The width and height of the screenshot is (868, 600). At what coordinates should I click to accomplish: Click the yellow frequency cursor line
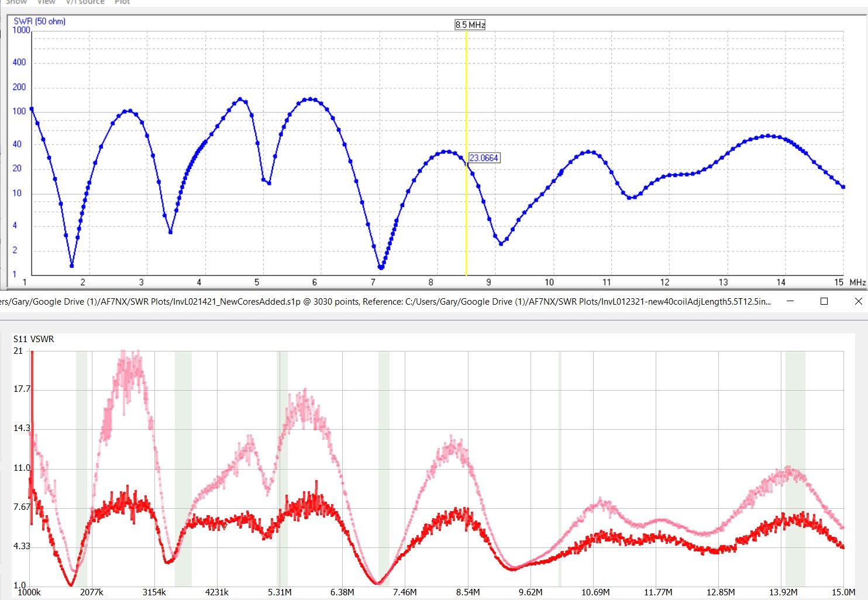coord(466,222)
